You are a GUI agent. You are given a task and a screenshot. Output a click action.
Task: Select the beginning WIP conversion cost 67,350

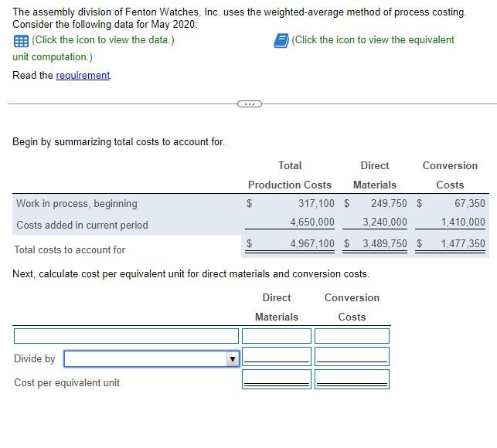(x=470, y=203)
